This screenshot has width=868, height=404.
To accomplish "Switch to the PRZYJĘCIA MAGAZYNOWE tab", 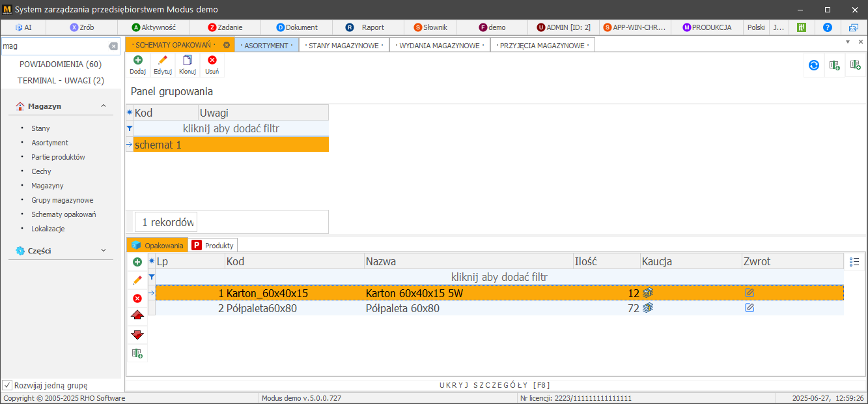I will coord(542,45).
